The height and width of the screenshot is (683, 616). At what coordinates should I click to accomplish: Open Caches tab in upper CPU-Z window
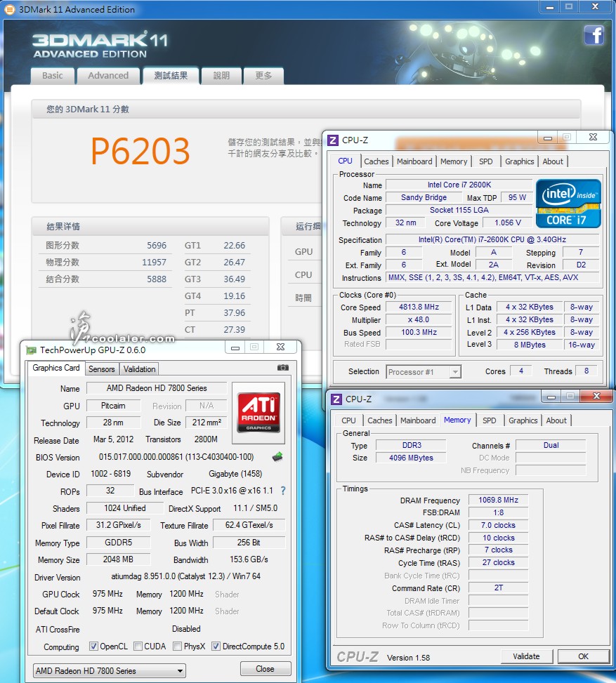376,161
